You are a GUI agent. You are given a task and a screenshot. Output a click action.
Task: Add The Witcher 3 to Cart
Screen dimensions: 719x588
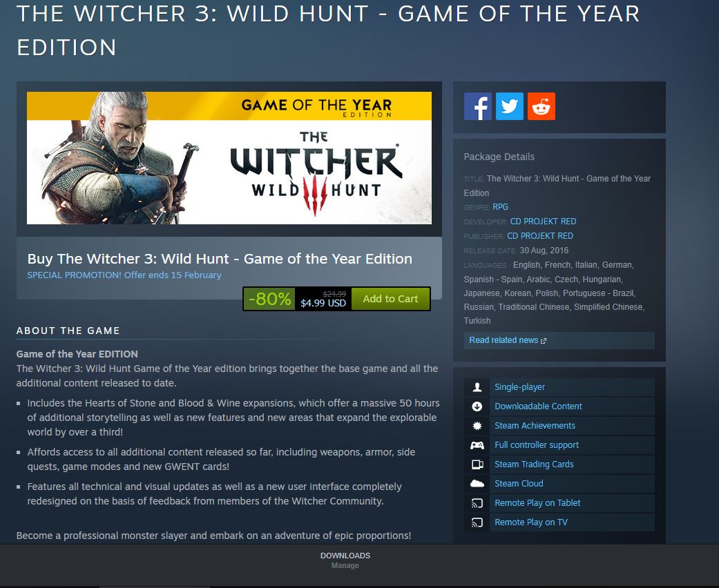(x=390, y=299)
